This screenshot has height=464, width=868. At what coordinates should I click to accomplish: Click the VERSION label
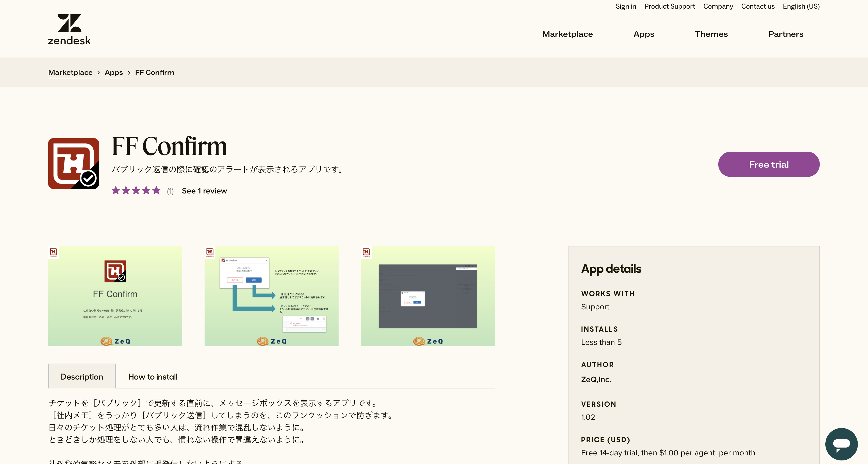pos(598,404)
